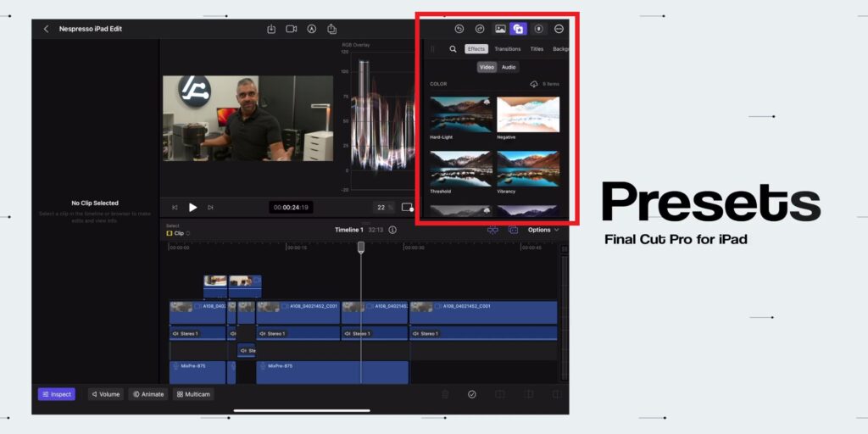Redo the last edit

point(480,29)
